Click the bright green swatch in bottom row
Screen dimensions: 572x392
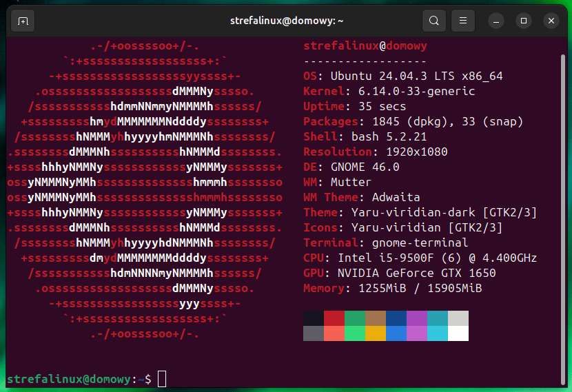[x=354, y=333]
